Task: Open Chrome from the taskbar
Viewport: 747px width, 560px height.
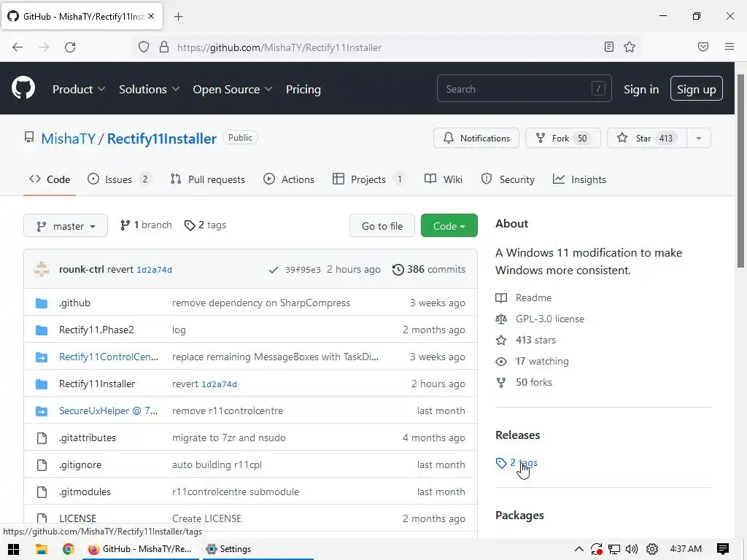Action: coord(68,549)
